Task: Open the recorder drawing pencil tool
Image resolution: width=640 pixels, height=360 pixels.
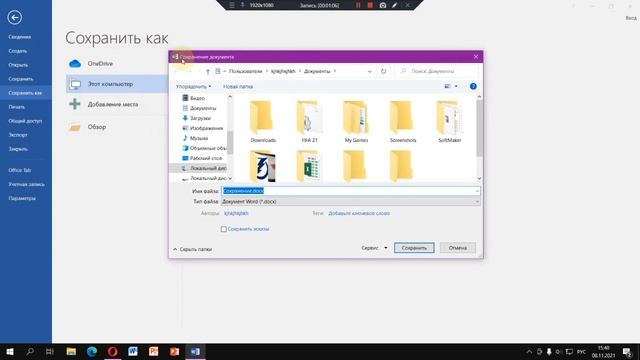Action: pos(395,5)
